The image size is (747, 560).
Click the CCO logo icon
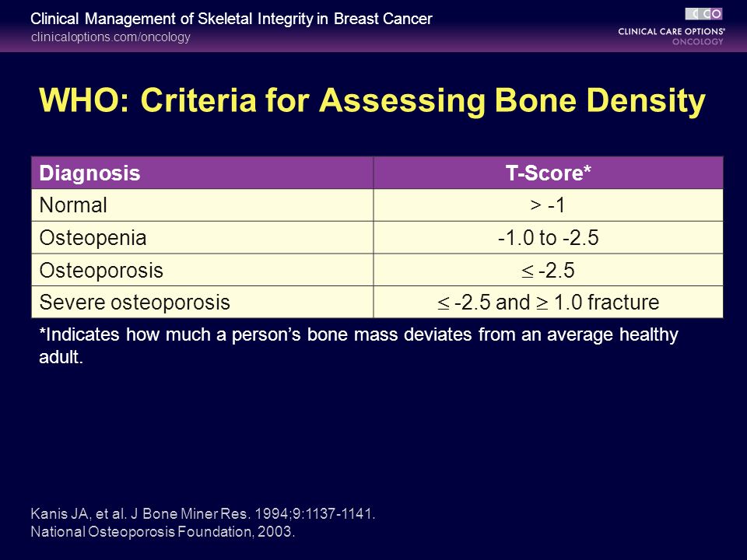click(x=703, y=14)
